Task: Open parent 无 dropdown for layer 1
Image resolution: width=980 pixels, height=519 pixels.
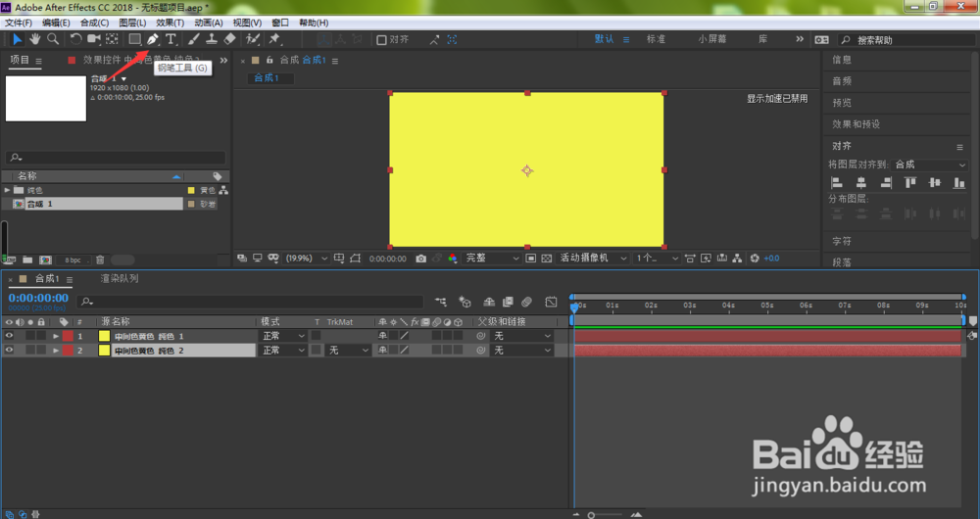Action: point(522,336)
